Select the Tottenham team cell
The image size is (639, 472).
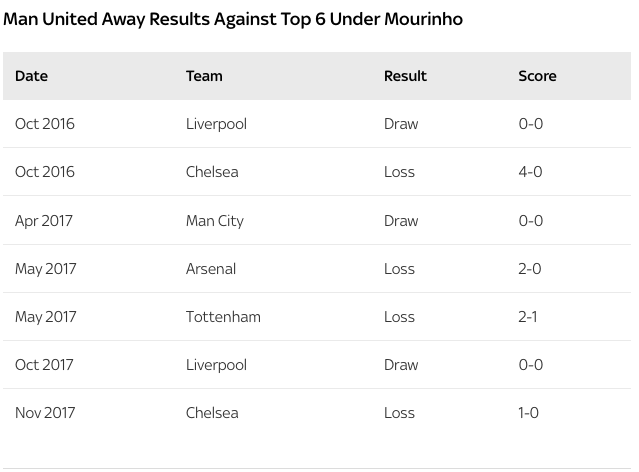[223, 317]
